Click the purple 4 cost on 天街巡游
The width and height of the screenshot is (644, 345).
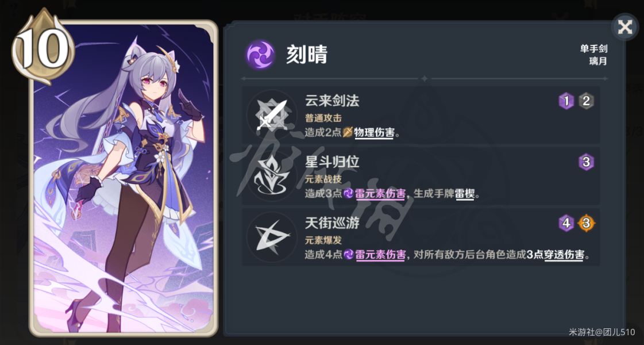(x=566, y=223)
